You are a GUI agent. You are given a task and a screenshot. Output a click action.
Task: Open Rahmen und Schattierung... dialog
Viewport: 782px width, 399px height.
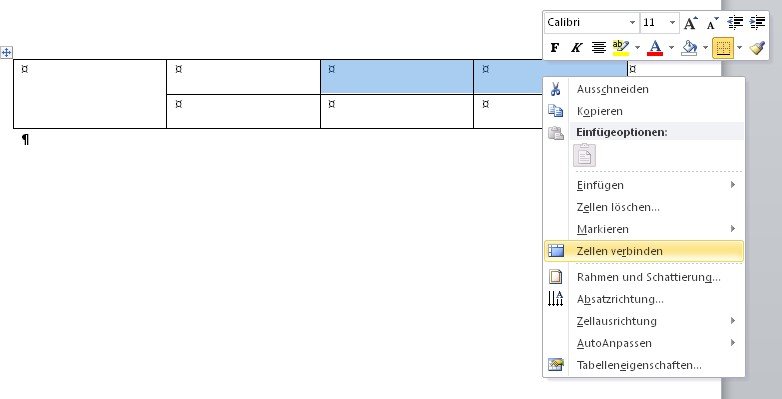pyautogui.click(x=644, y=277)
